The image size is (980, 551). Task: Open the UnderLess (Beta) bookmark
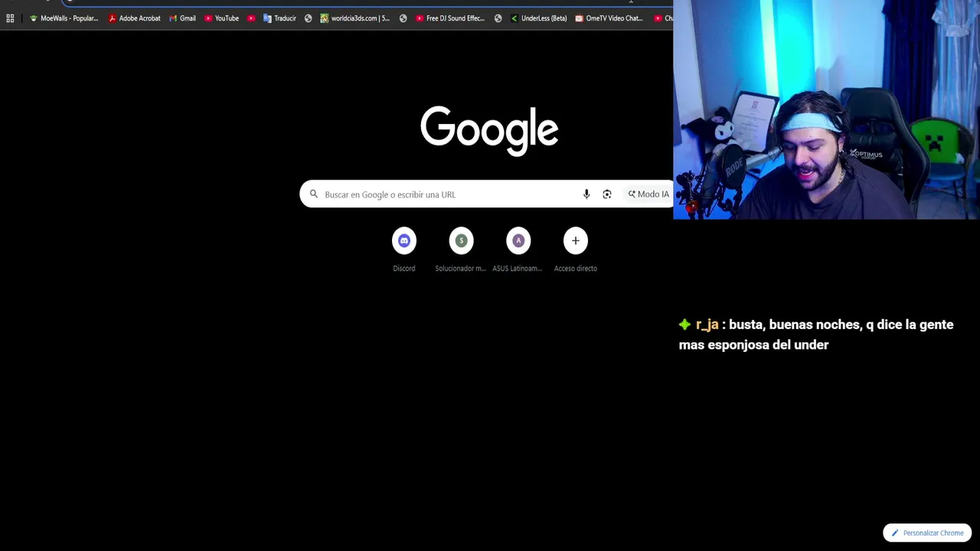click(x=538, y=18)
